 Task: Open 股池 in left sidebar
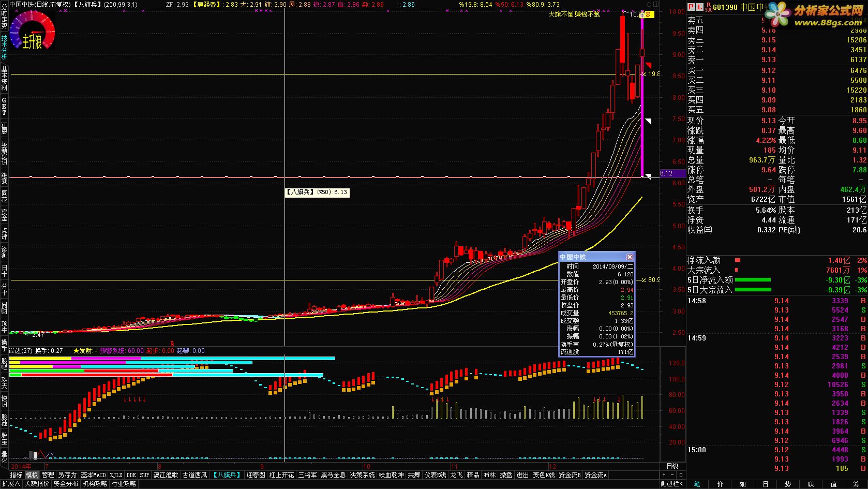click(x=4, y=420)
